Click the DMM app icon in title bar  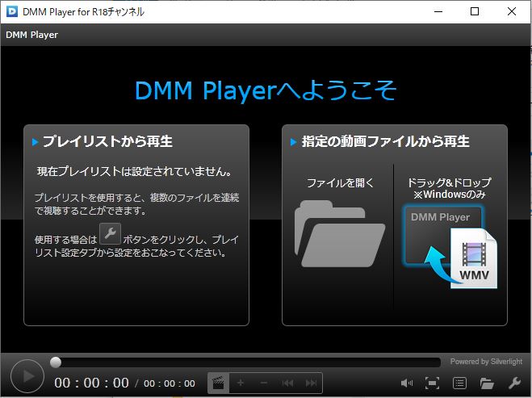click(x=12, y=11)
